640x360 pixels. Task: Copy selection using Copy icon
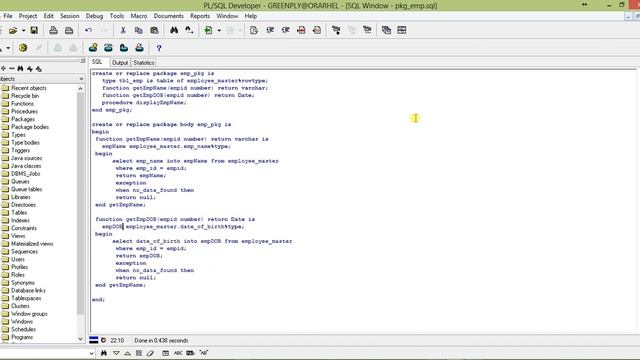pos(139,30)
